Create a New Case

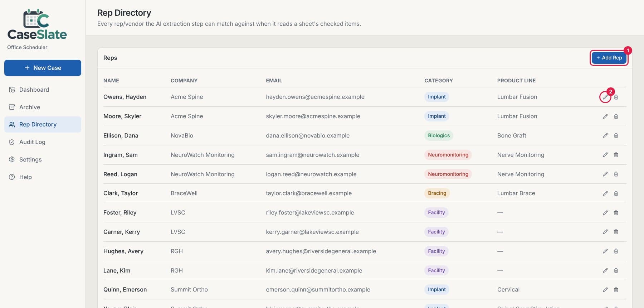pos(43,68)
